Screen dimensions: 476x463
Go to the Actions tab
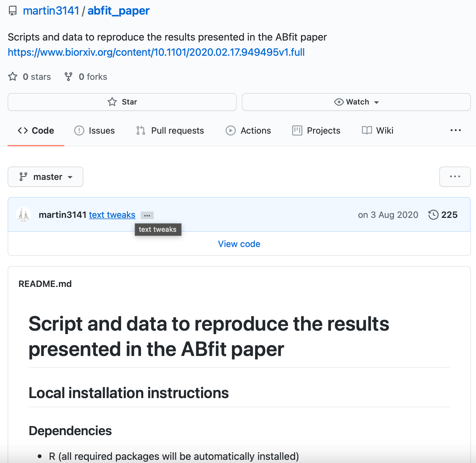tap(248, 130)
